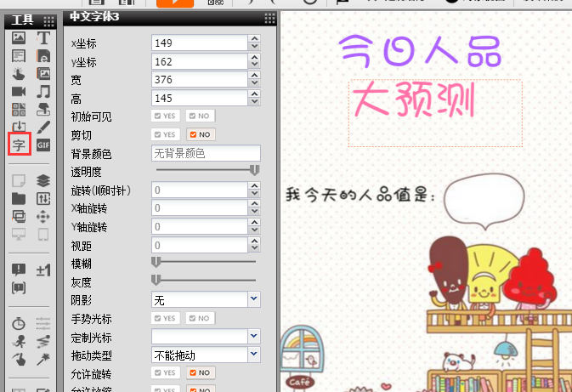Set 手势光标 to NO
This screenshot has width=572, height=392.
[201, 318]
